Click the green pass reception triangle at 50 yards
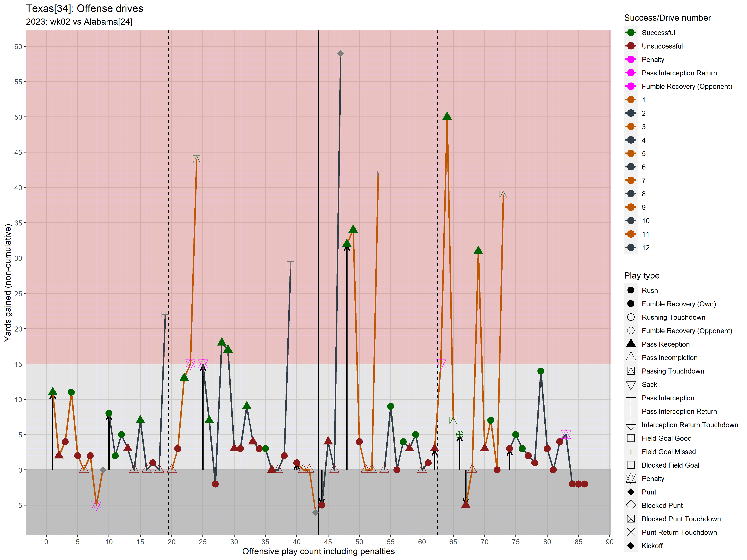 (447, 116)
